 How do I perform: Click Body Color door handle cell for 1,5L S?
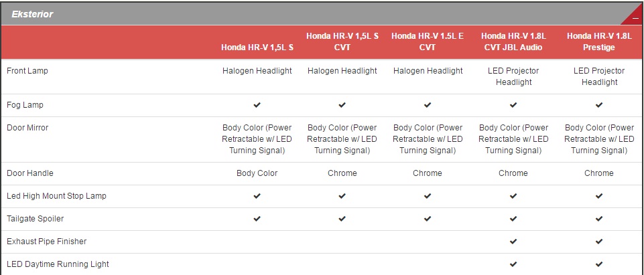(257, 173)
